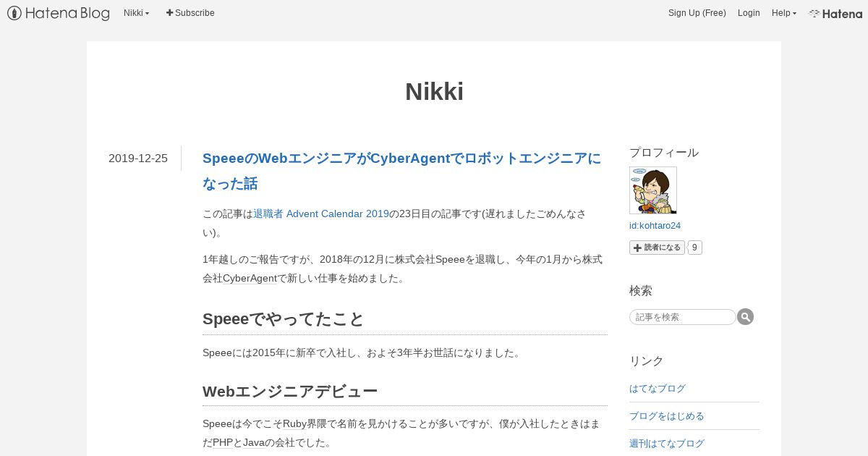Click the プロフィール sidebar heading

[664, 153]
